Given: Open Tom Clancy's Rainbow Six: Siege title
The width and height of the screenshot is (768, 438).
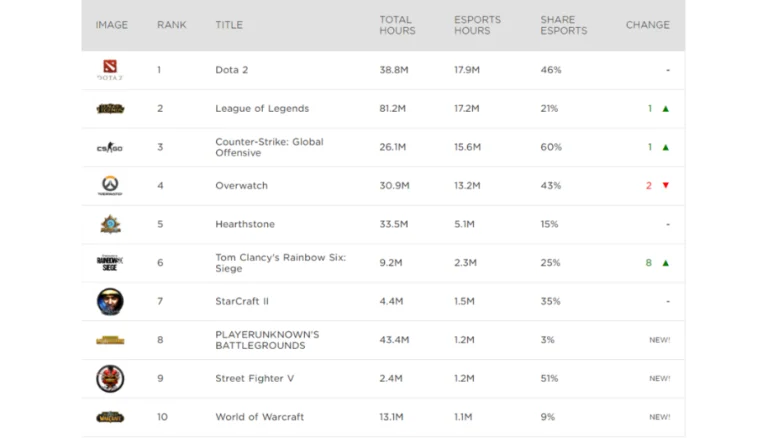Looking at the screenshot, I should [x=281, y=263].
